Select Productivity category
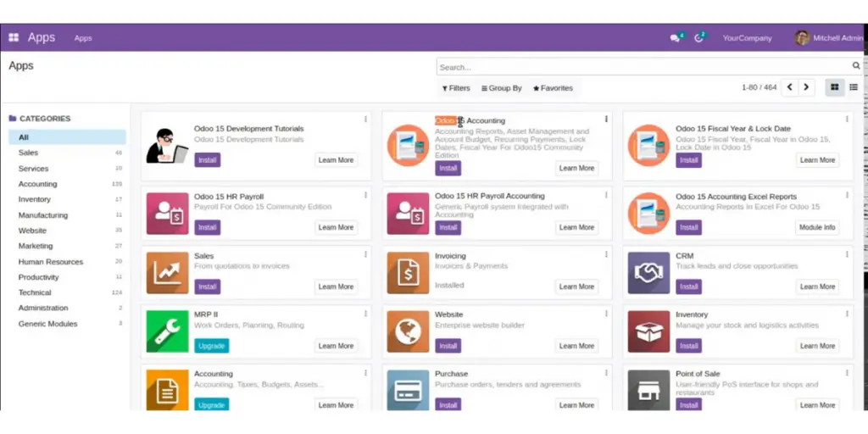This screenshot has height=434, width=868. [x=67, y=277]
